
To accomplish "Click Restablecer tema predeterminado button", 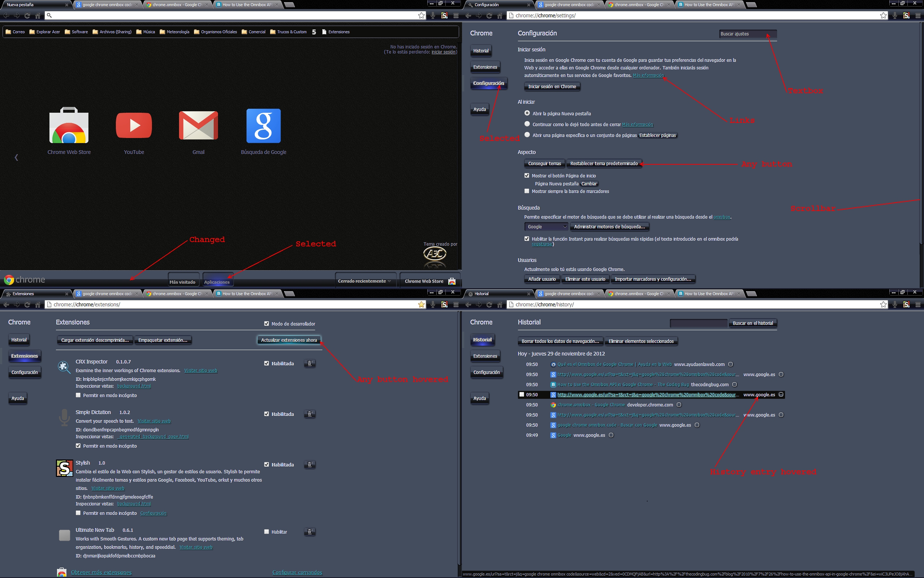I will click(x=604, y=164).
